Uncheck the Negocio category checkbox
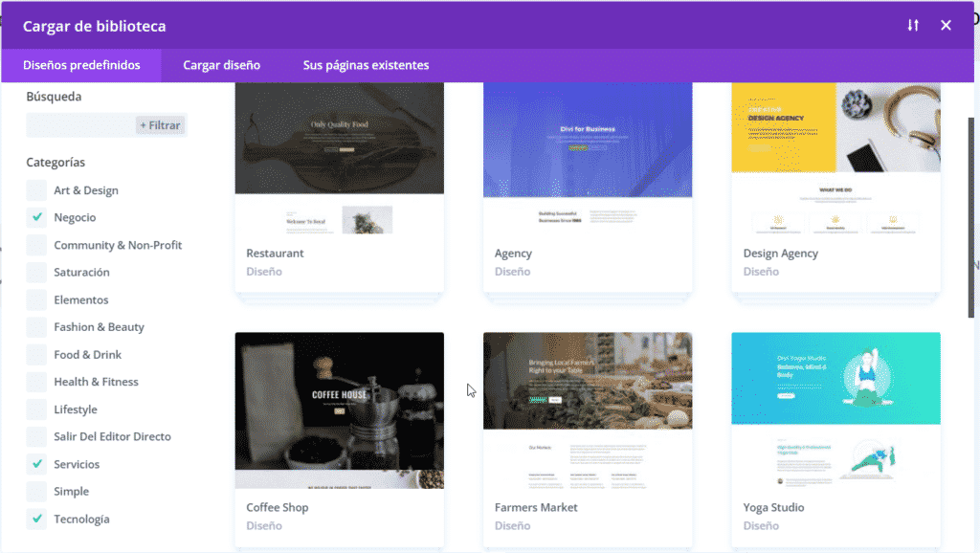 point(36,218)
